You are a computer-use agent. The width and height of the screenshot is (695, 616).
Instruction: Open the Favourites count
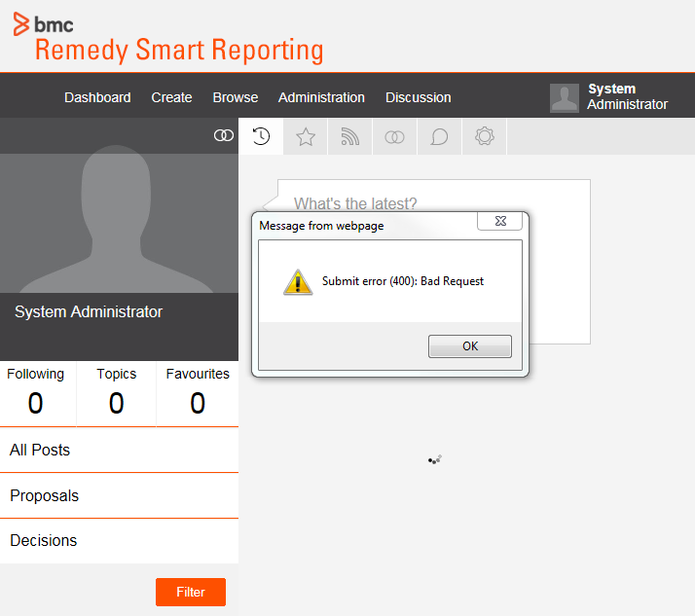(x=198, y=393)
